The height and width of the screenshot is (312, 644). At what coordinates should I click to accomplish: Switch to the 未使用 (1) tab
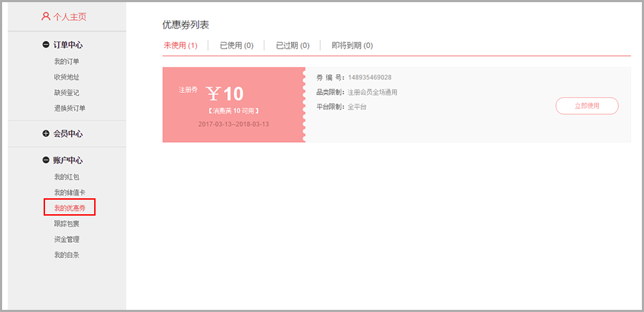[x=180, y=46]
